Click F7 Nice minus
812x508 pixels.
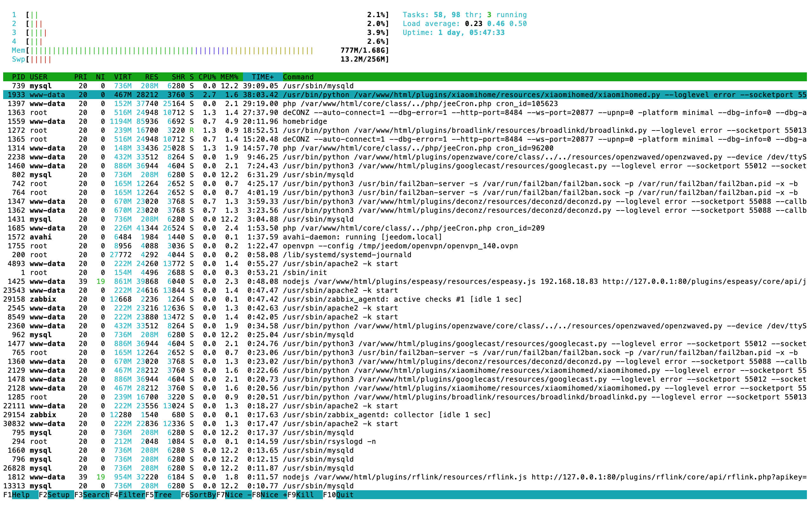pyautogui.click(x=234, y=495)
